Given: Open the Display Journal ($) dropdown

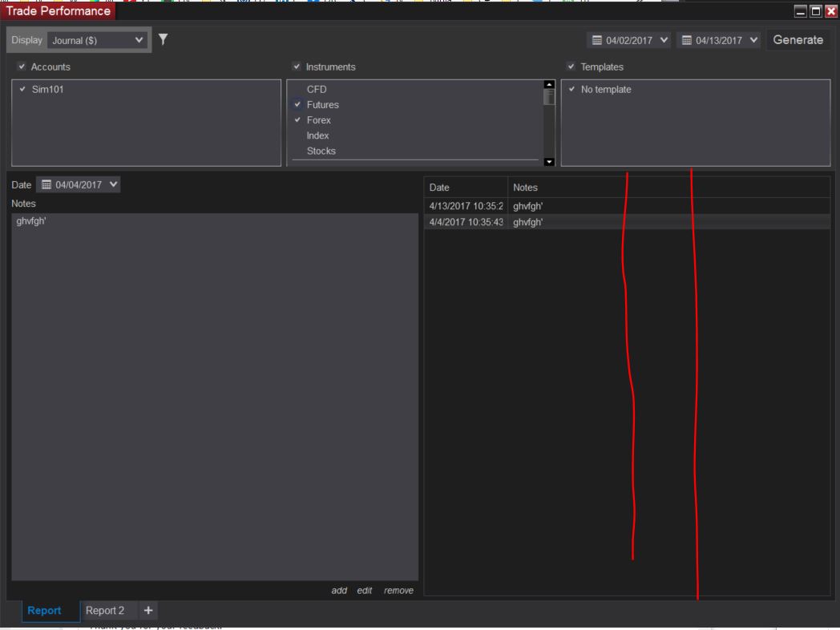Looking at the screenshot, I should [97, 40].
